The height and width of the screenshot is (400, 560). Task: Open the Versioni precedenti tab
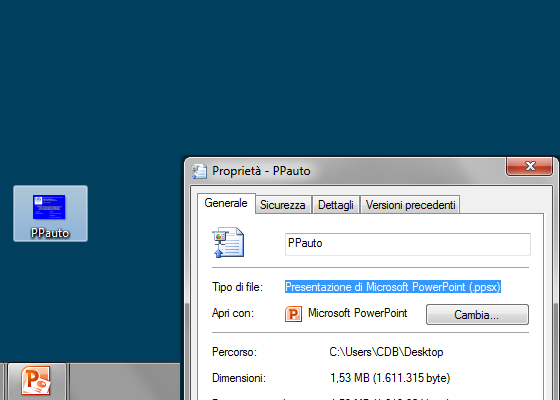[x=410, y=205]
